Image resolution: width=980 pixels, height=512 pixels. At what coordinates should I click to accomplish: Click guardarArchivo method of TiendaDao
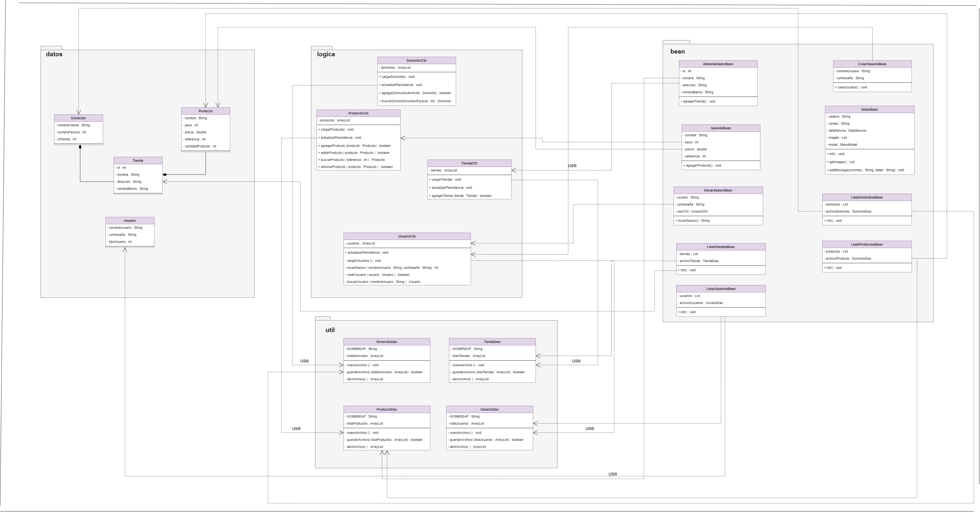[x=488, y=372]
